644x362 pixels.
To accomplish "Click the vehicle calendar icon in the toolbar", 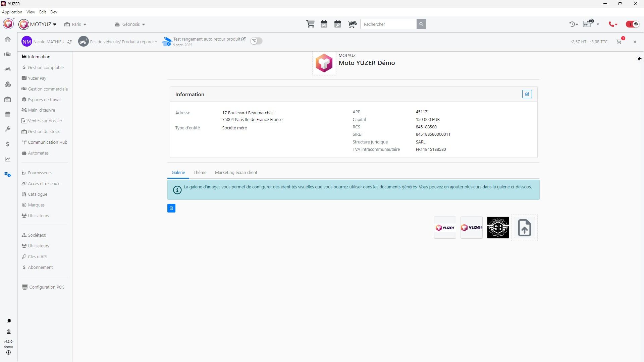I will pos(324,24).
